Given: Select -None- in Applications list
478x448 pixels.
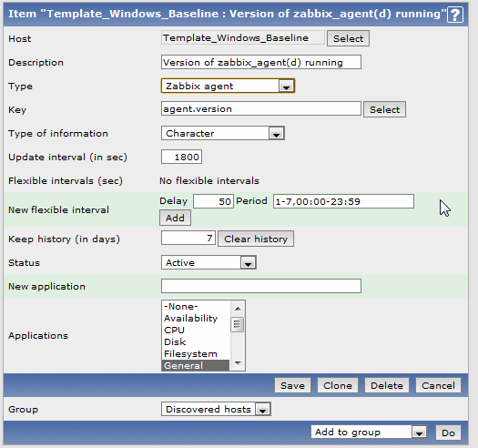Looking at the screenshot, I should 197,306.
